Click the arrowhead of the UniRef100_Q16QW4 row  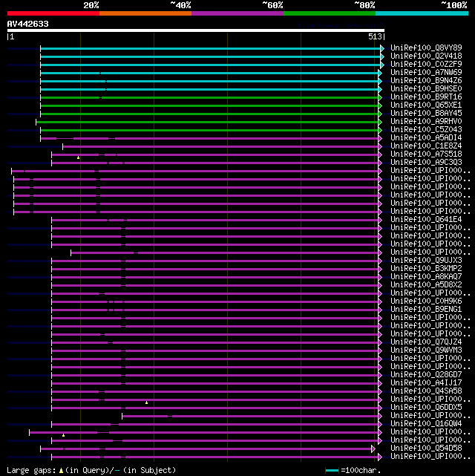click(x=380, y=425)
